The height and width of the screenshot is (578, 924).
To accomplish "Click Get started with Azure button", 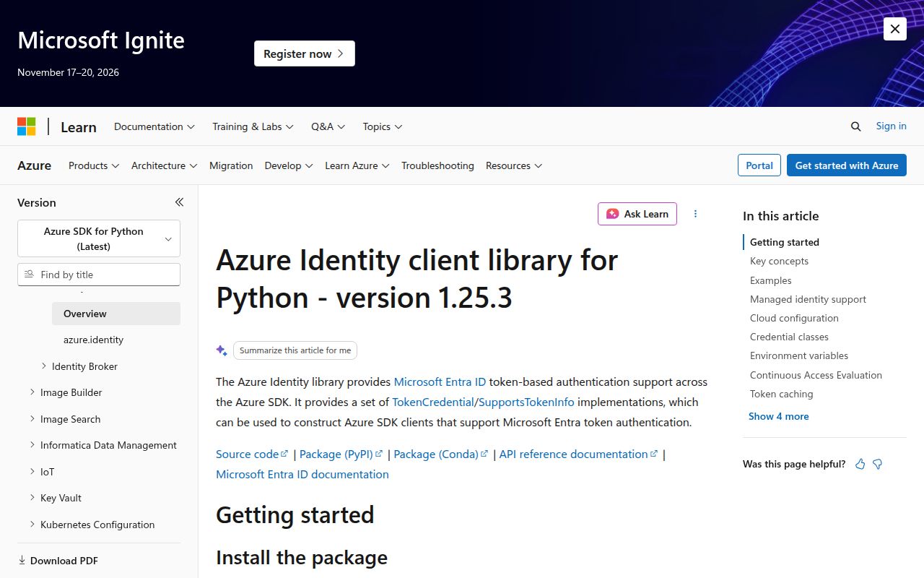I will point(847,165).
